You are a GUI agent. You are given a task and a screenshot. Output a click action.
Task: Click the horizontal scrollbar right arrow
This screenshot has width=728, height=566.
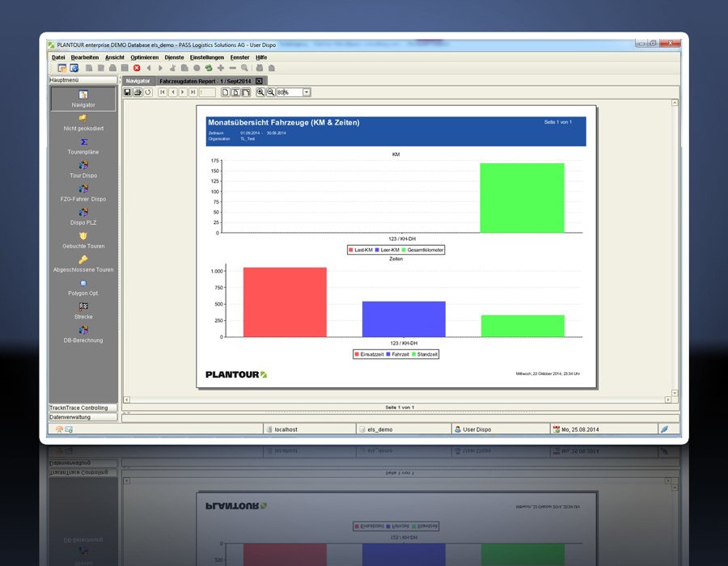pos(668,399)
